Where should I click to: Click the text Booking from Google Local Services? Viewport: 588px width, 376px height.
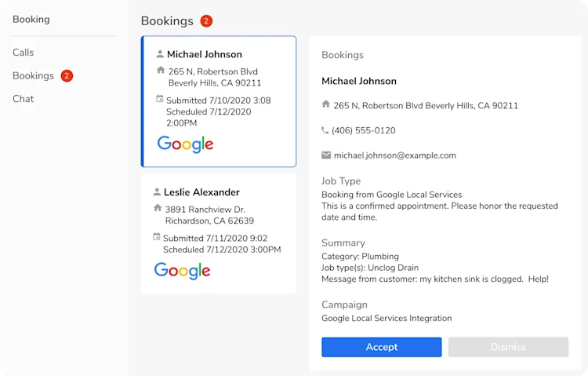[391, 195]
